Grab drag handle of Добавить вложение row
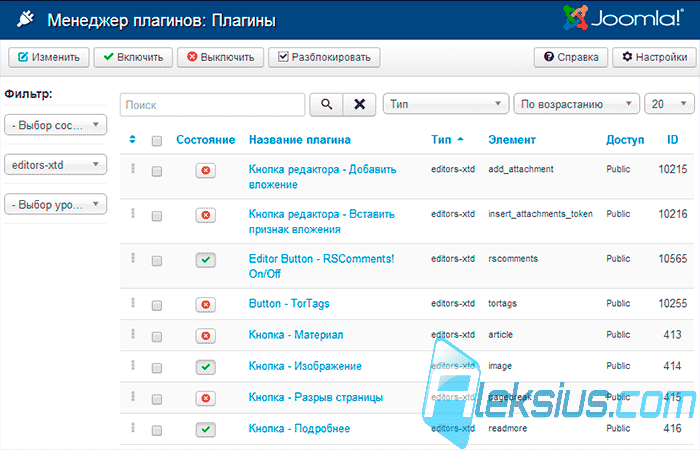 tap(133, 168)
